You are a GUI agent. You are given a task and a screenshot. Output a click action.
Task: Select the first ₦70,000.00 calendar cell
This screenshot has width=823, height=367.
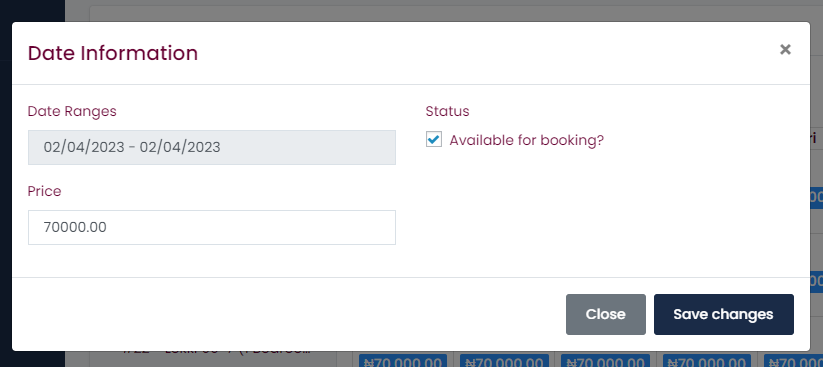tap(403, 361)
